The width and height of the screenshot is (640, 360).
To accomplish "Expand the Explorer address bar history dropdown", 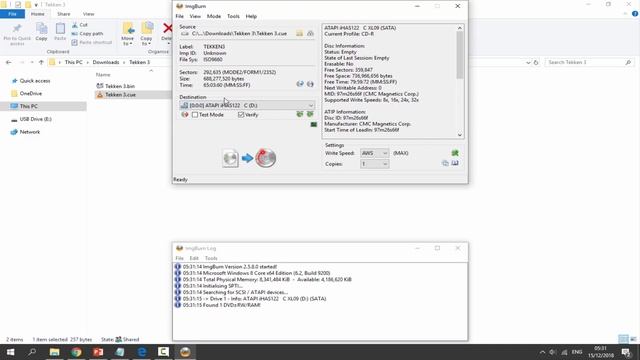I will coord(528,62).
